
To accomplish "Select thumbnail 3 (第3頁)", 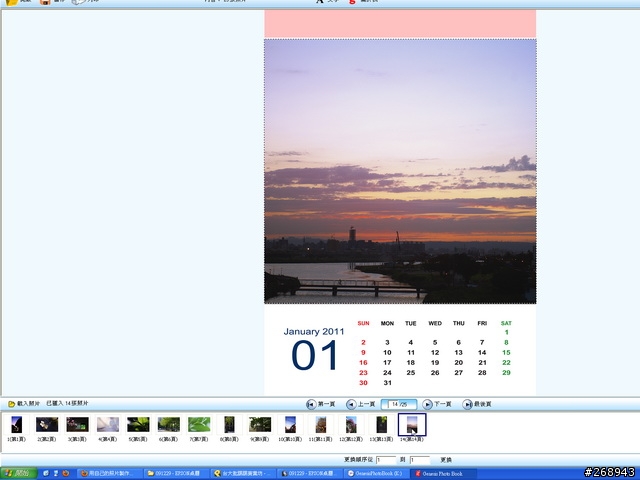I will (x=77, y=424).
